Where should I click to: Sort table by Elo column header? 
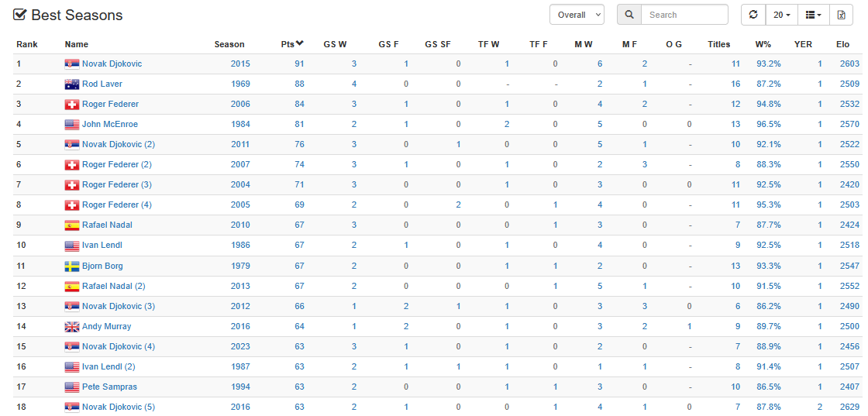842,44
